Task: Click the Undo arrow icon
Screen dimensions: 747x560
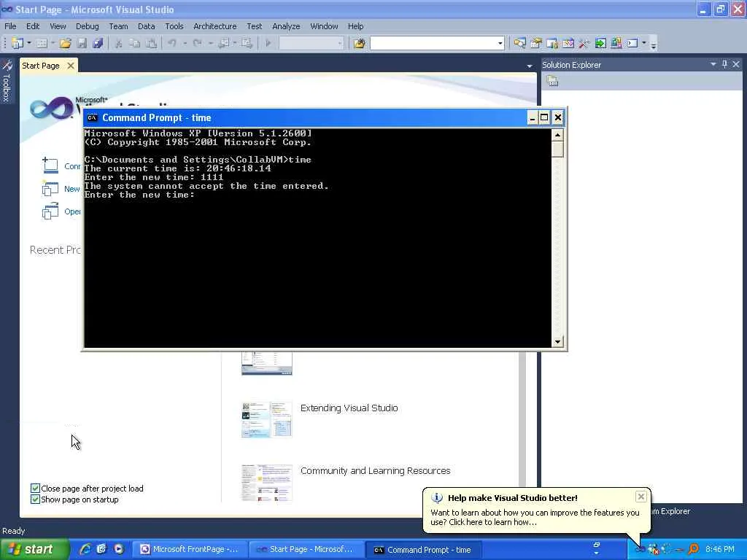Action: pyautogui.click(x=172, y=43)
